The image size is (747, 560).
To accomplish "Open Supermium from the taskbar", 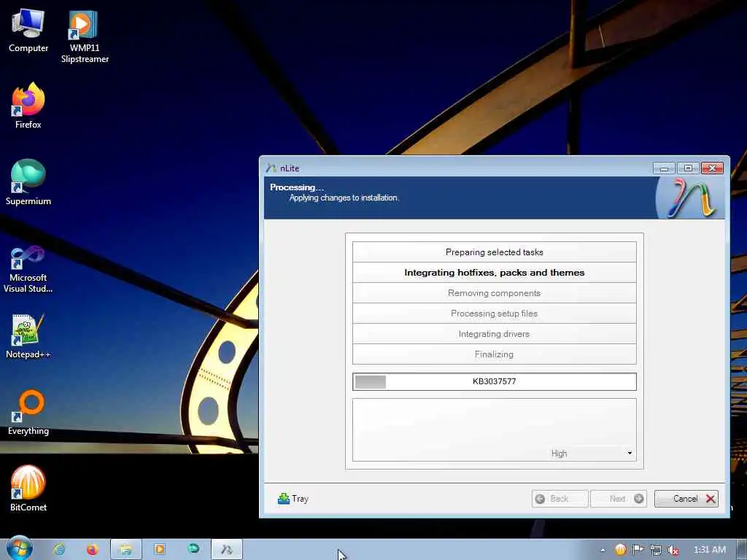I will 193,549.
